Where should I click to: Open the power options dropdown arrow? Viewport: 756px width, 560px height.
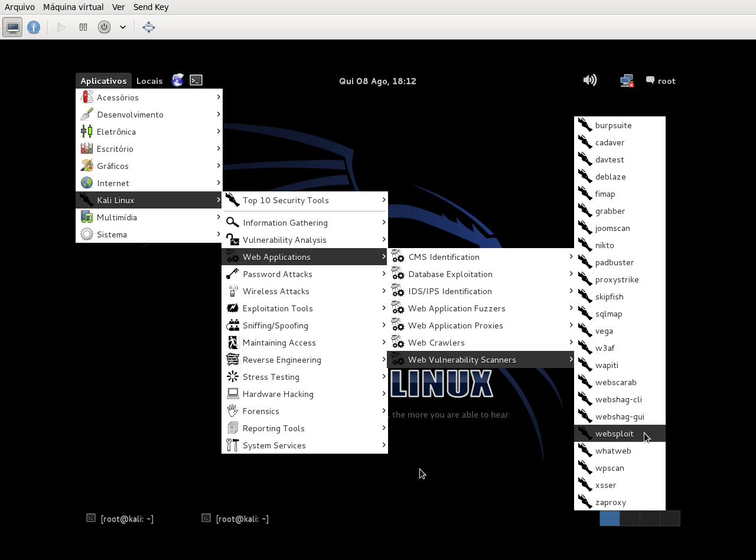point(123,27)
